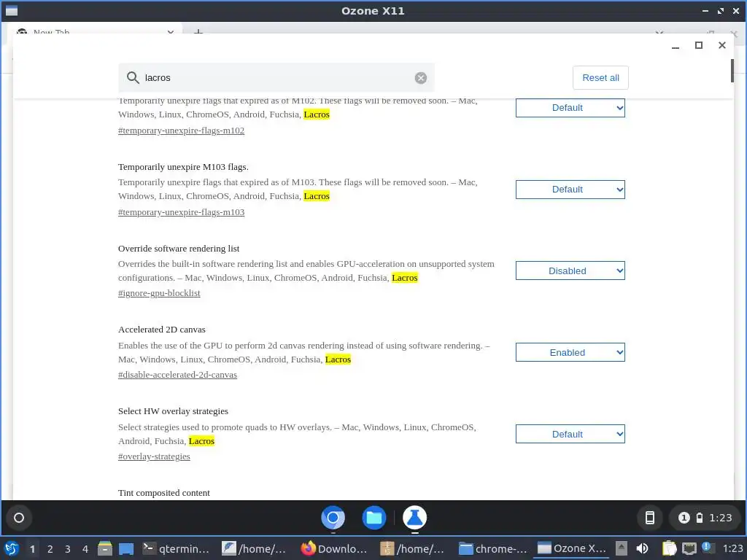This screenshot has height=560, width=747.
Task: Select the Tint composited content title
Action: click(164, 493)
